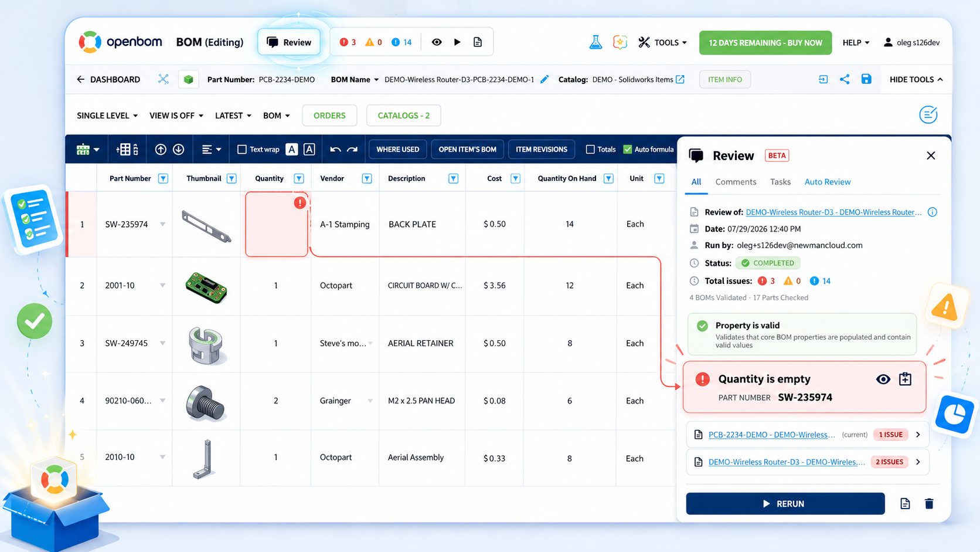The height and width of the screenshot is (552, 980).
Task: Click the redo arrow icon
Action: (352, 150)
